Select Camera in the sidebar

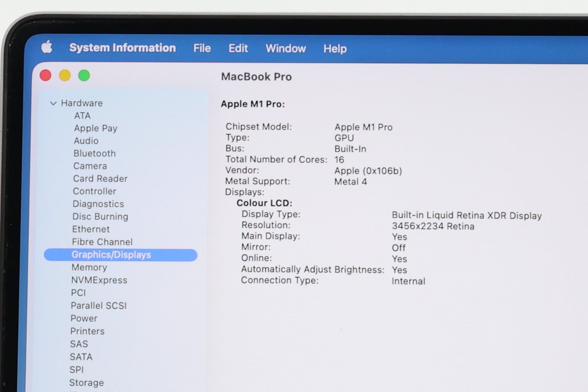pyautogui.click(x=90, y=166)
